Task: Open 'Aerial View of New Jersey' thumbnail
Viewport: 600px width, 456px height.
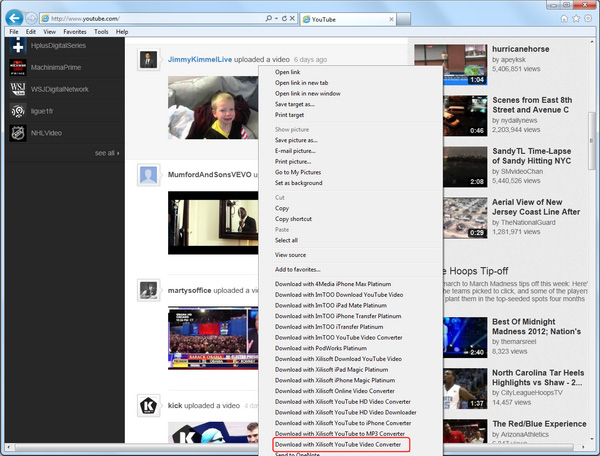Action: pyautogui.click(x=465, y=218)
